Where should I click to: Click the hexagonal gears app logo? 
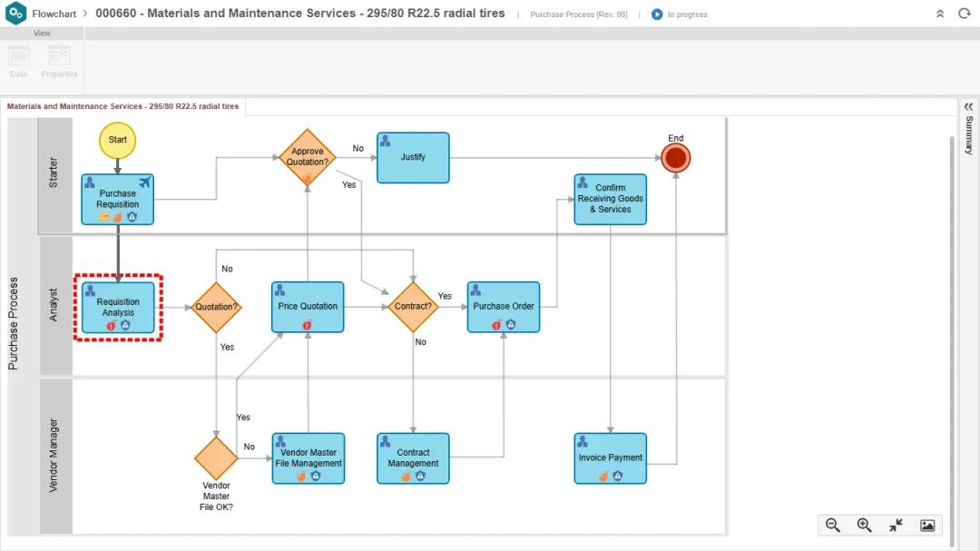(15, 14)
